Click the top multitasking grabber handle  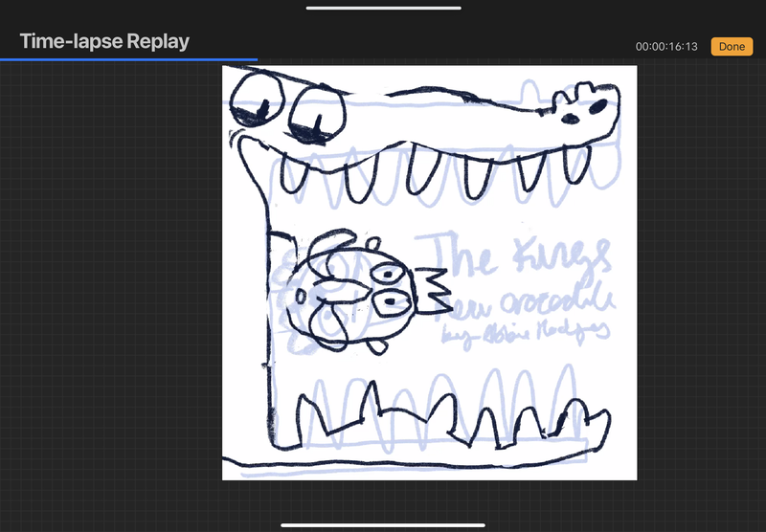point(383,8)
